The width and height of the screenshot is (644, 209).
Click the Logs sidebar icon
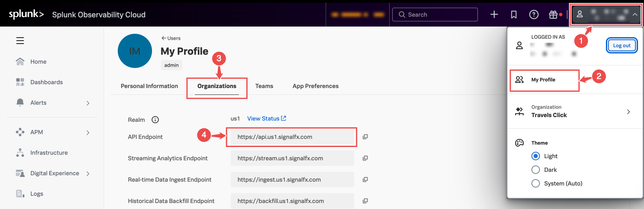point(20,194)
